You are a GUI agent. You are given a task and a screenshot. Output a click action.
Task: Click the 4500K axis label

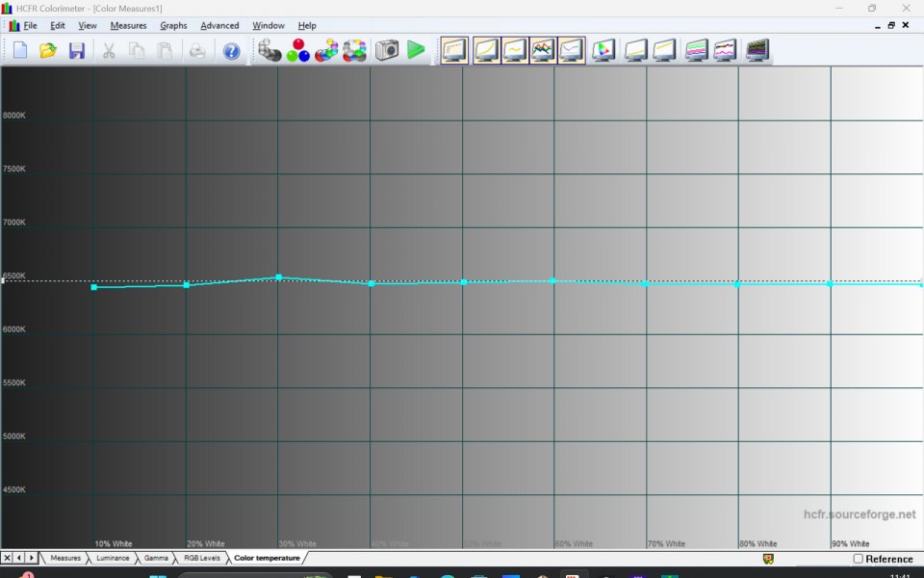pyautogui.click(x=14, y=489)
